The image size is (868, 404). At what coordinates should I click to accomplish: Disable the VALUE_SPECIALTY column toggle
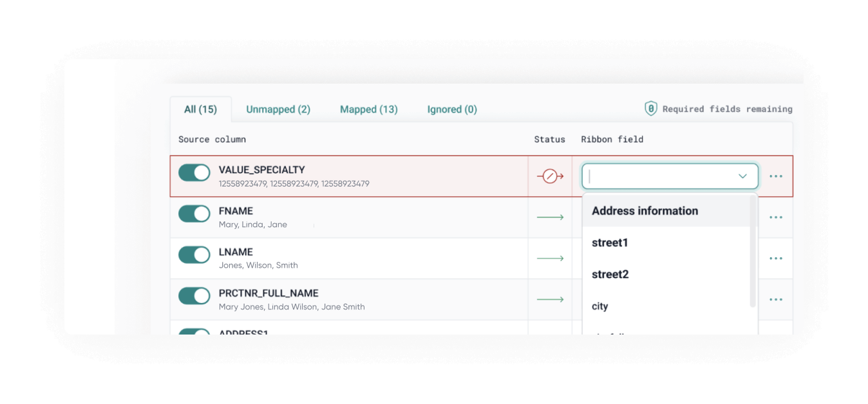pos(194,172)
